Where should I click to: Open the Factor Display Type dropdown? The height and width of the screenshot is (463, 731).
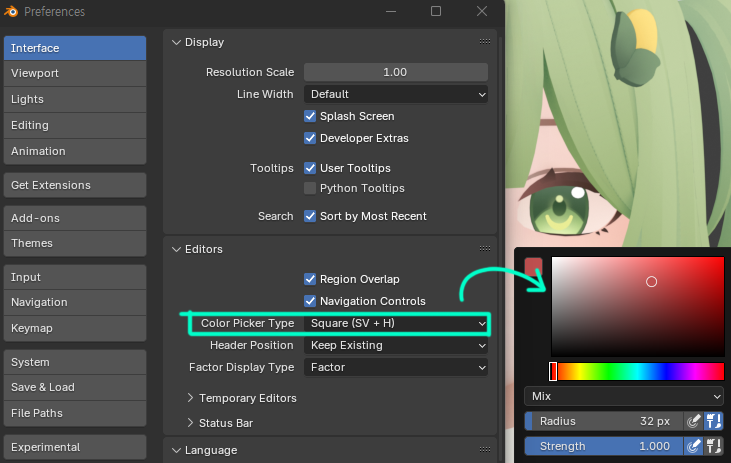[396, 367]
